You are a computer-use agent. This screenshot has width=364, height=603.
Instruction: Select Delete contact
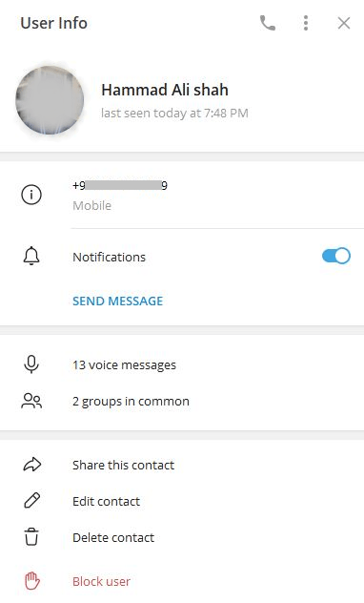pyautogui.click(x=113, y=537)
